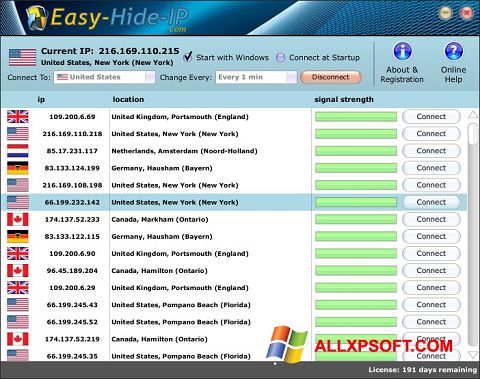Sort by signal strength column header
The width and height of the screenshot is (480, 379).
coord(344,99)
